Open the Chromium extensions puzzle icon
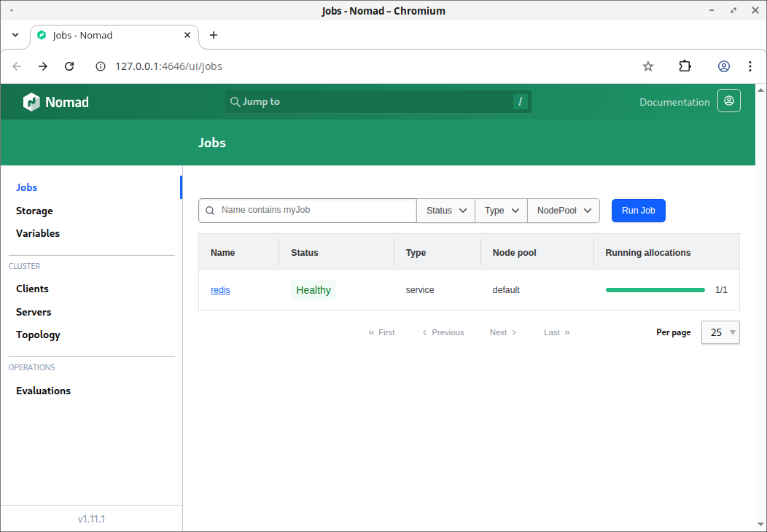Screen dimensions: 767x532 [685, 66]
